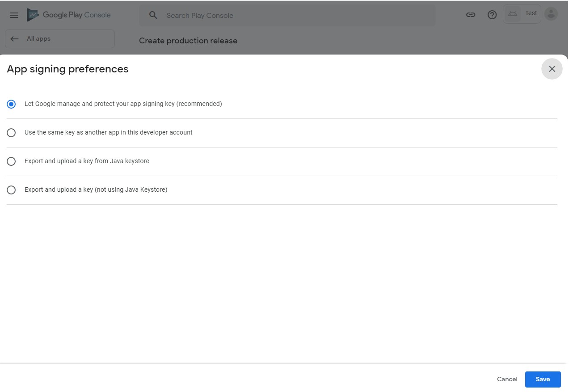This screenshot has height=392, width=569.
Task: Click the Android app icon near test
Action: tap(513, 14)
